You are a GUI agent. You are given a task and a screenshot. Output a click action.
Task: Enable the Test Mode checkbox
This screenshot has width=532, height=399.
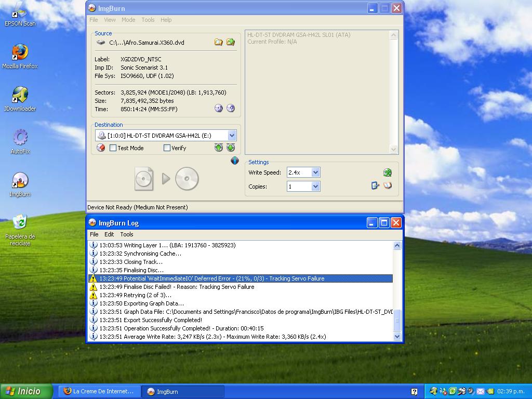[x=113, y=148]
